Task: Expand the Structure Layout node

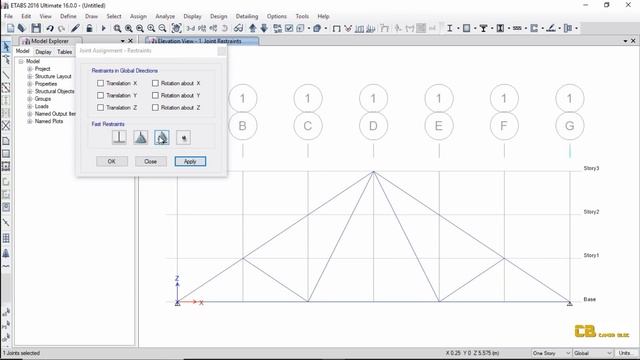Action: tap(29, 76)
